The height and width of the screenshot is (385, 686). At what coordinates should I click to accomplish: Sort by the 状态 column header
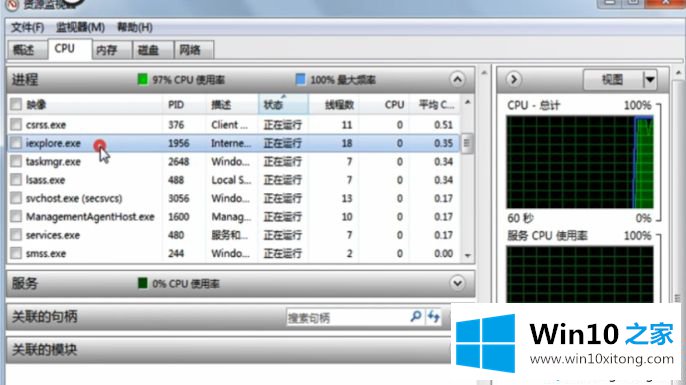(283, 105)
